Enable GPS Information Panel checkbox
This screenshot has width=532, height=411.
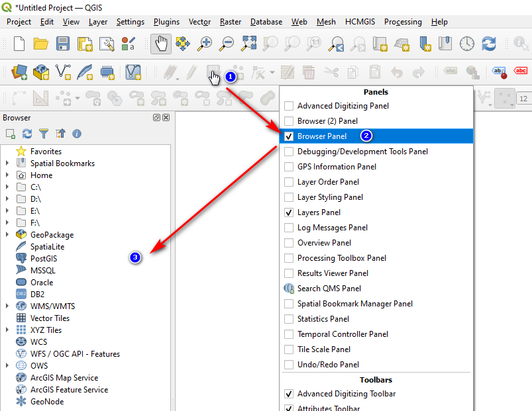coord(289,167)
